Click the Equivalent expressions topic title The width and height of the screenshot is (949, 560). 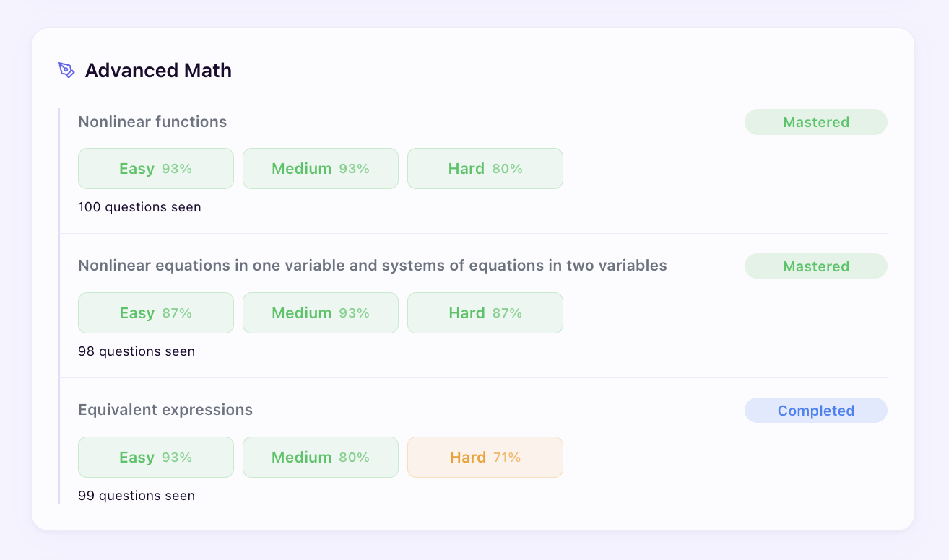165,409
